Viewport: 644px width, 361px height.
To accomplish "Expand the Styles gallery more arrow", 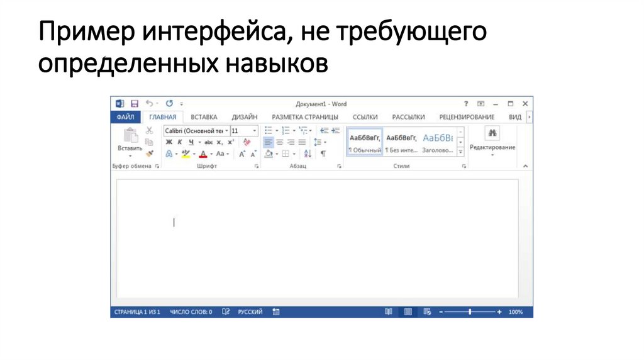I will point(460,152).
